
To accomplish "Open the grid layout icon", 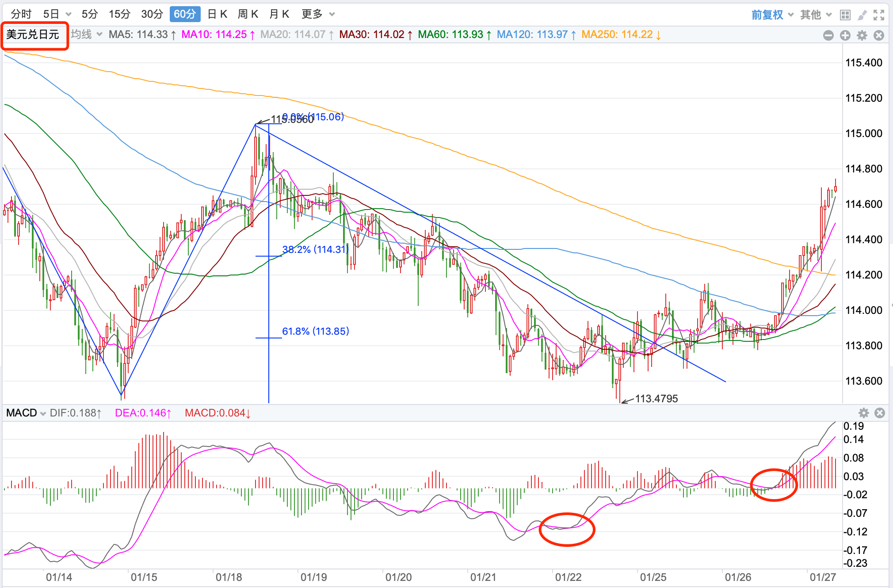I will coord(845,15).
